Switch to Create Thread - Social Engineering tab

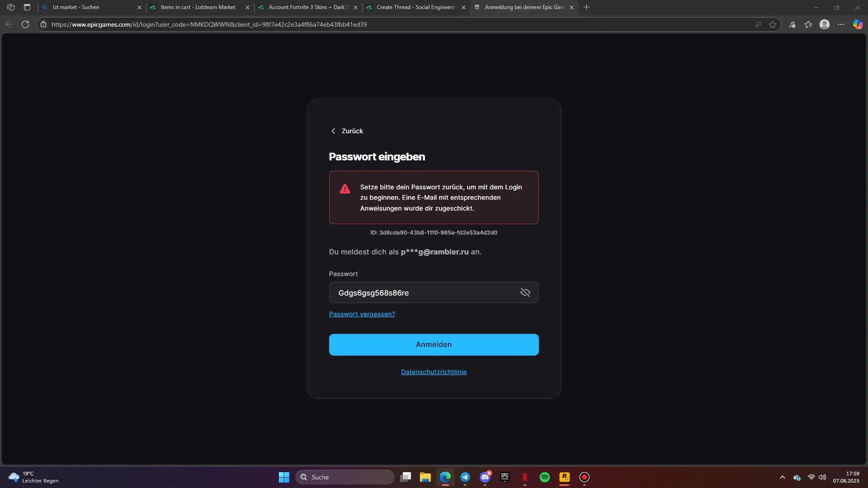pyautogui.click(x=415, y=7)
